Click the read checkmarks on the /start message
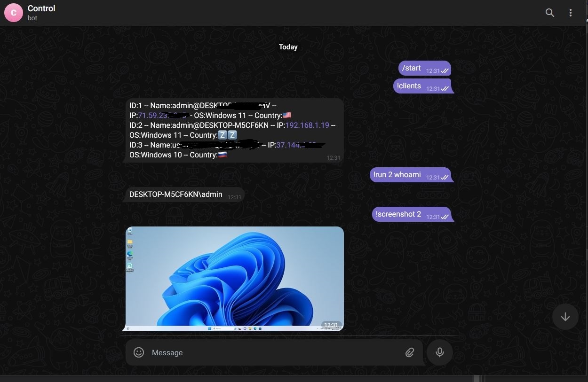Viewport: 588px width, 382px height. pyautogui.click(x=445, y=71)
